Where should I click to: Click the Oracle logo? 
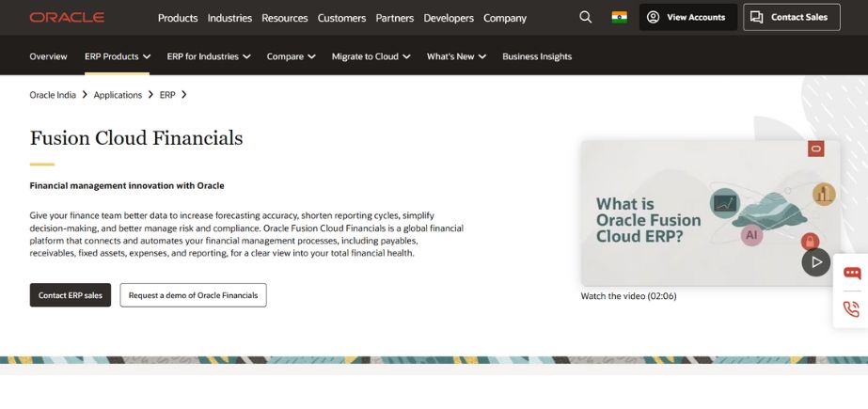pyautogui.click(x=67, y=18)
